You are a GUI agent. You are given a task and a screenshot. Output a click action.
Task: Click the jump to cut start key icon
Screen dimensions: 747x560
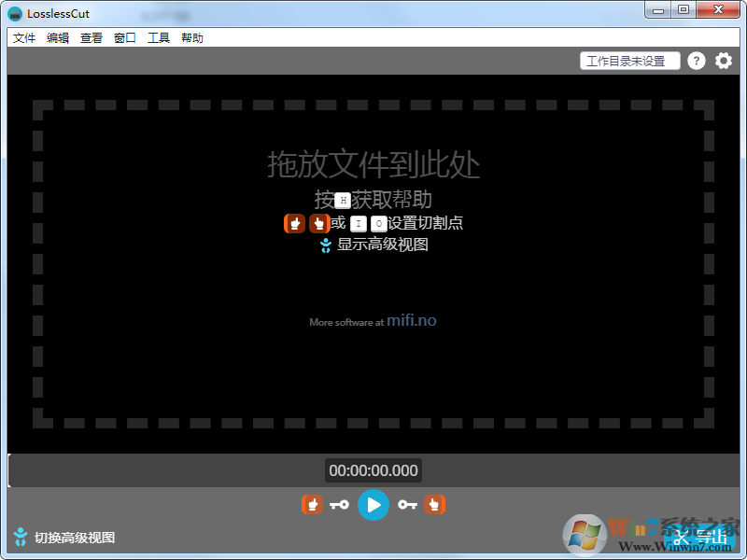point(340,504)
